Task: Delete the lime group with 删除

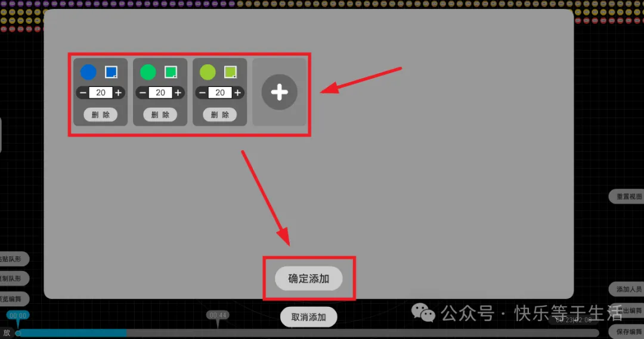Action: tap(219, 114)
